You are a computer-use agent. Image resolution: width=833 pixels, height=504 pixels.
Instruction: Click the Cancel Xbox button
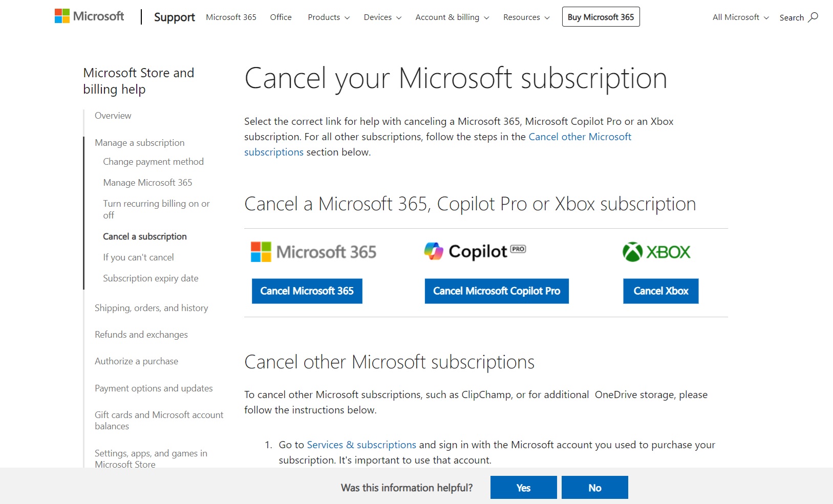coord(660,291)
